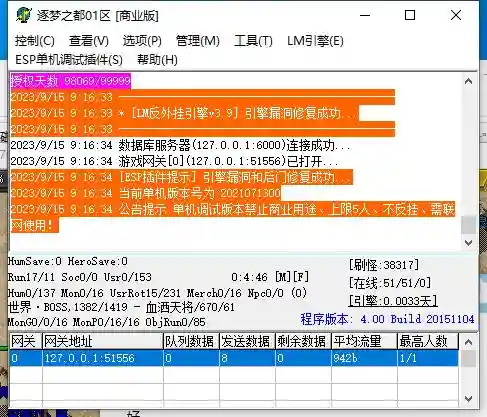This screenshot has width=487, height=417.
Task: Click the 程序版本 4.00 Build text
Action: [x=387, y=319]
